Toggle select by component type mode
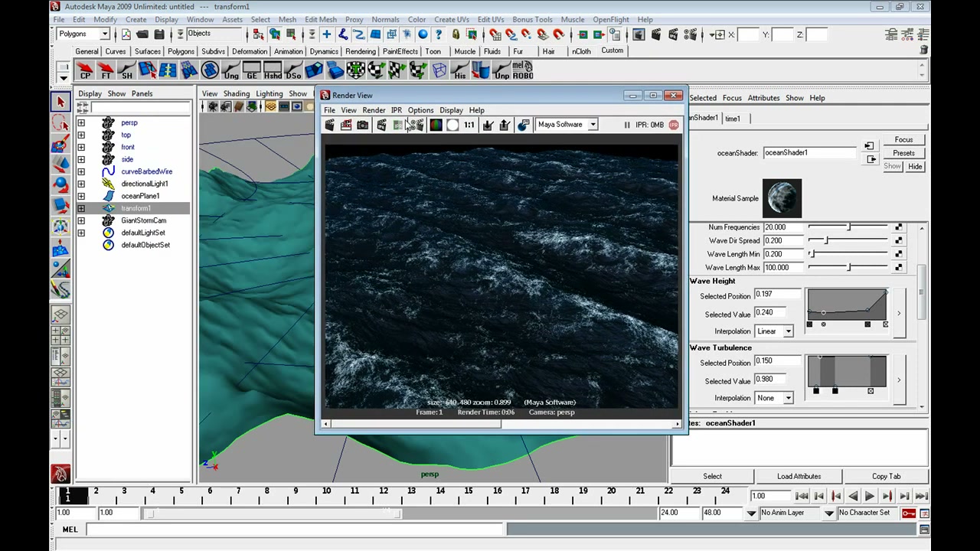980x551 pixels. tap(291, 34)
